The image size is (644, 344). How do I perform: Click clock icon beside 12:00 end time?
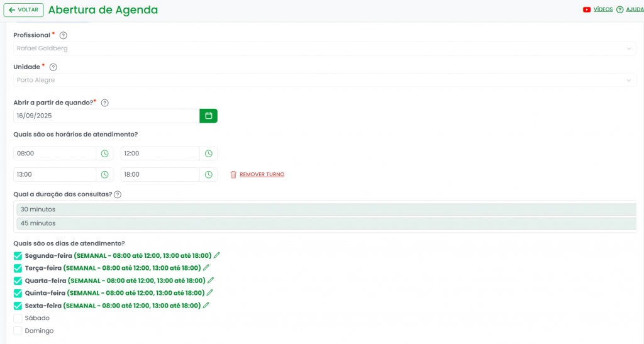[209, 153]
